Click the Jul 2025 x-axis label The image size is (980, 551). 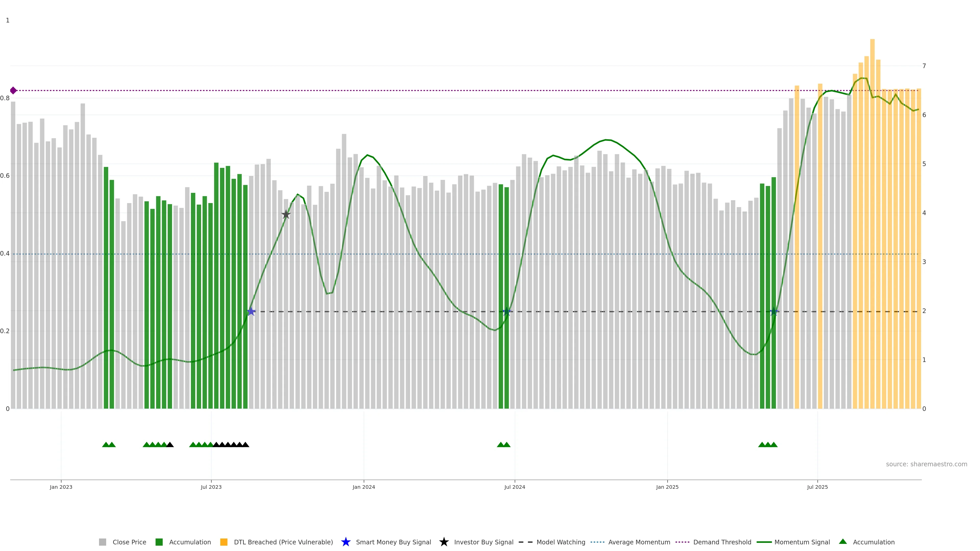coord(817,487)
